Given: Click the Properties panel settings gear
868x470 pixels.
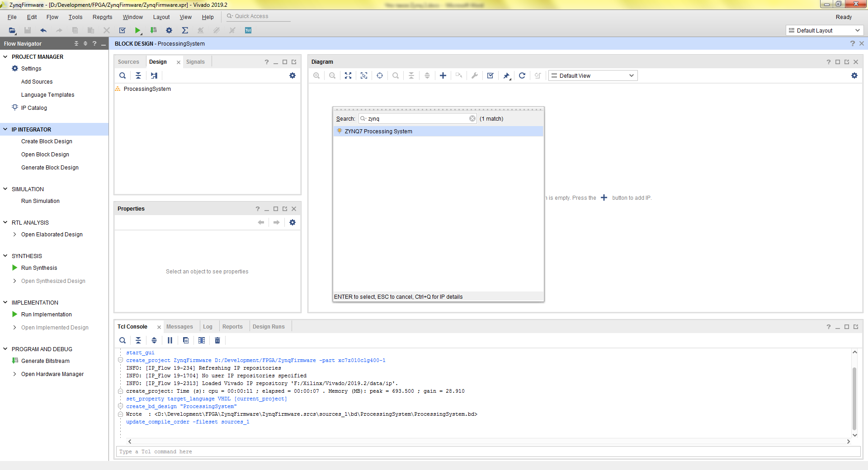Looking at the screenshot, I should coord(292,222).
